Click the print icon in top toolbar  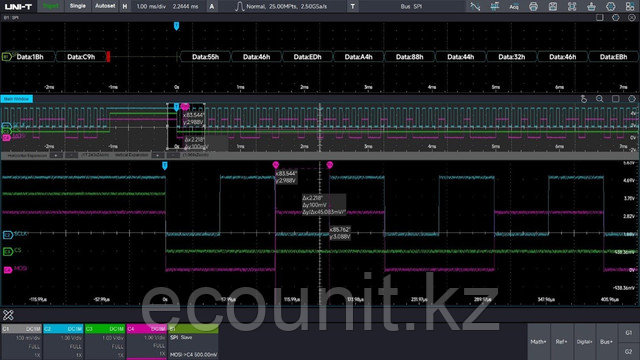(x=533, y=6)
